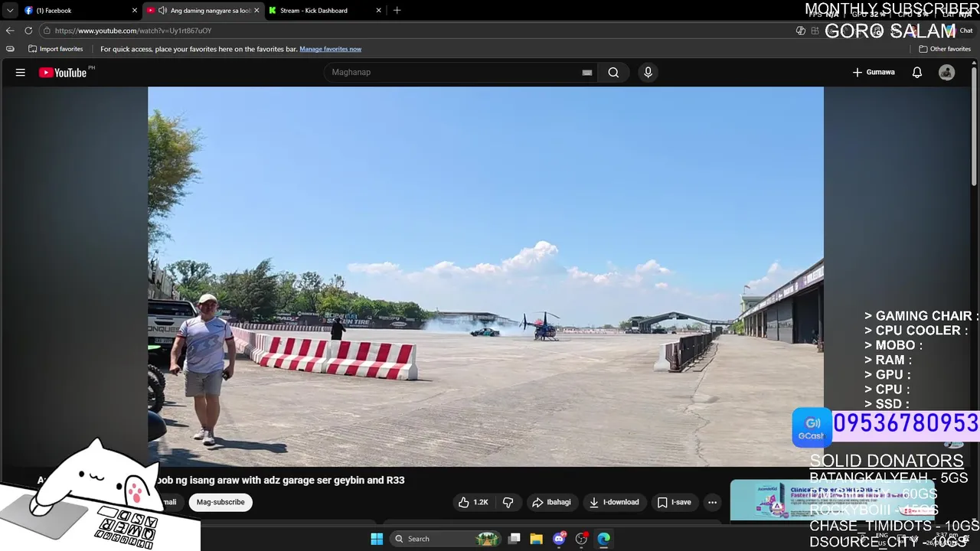Mute the YouTube tab via speaker icon

pyautogui.click(x=162, y=11)
